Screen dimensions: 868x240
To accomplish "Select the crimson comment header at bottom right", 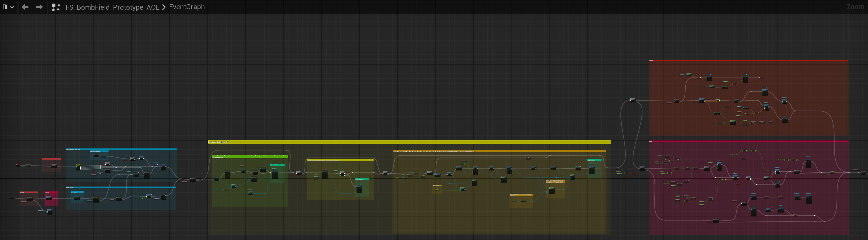I will (748, 141).
